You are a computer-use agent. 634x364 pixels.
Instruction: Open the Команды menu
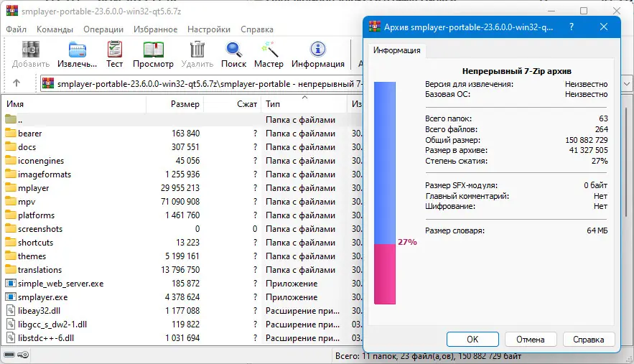(x=55, y=29)
